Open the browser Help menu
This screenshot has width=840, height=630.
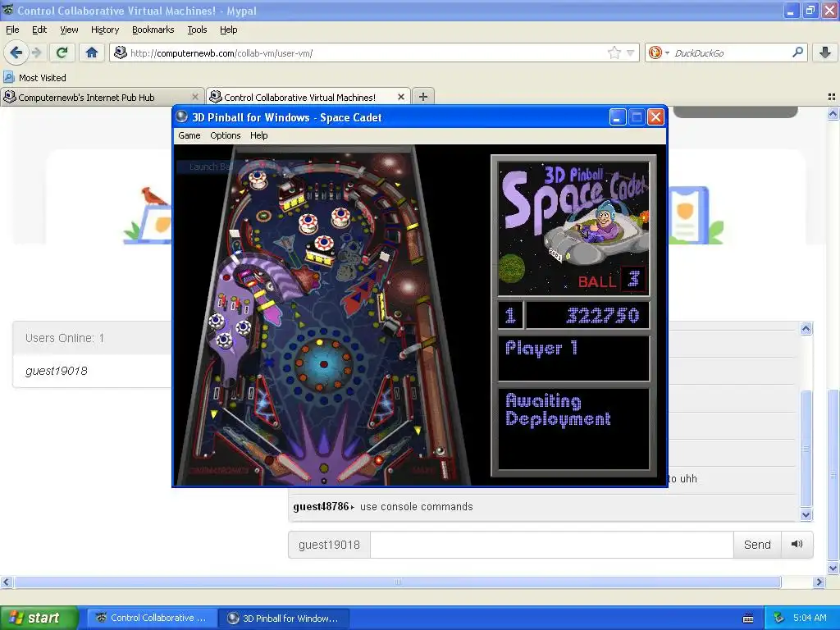pyautogui.click(x=228, y=30)
